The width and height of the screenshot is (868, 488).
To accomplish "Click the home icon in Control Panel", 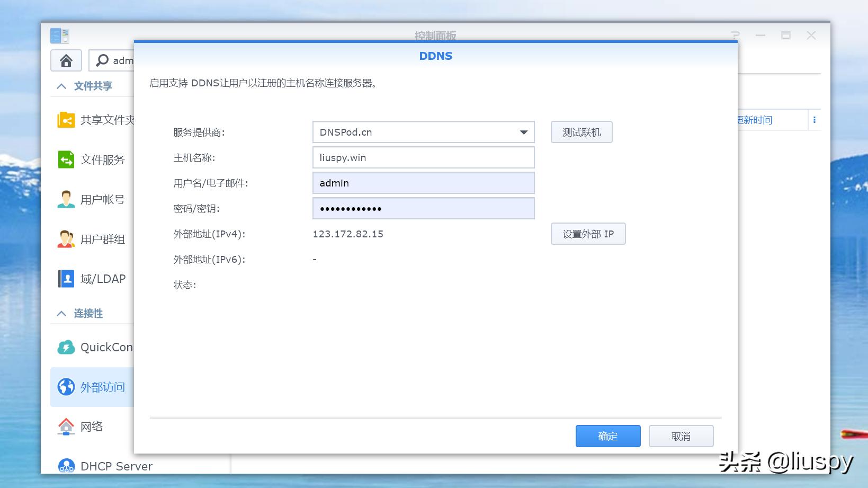I will 65,60.
